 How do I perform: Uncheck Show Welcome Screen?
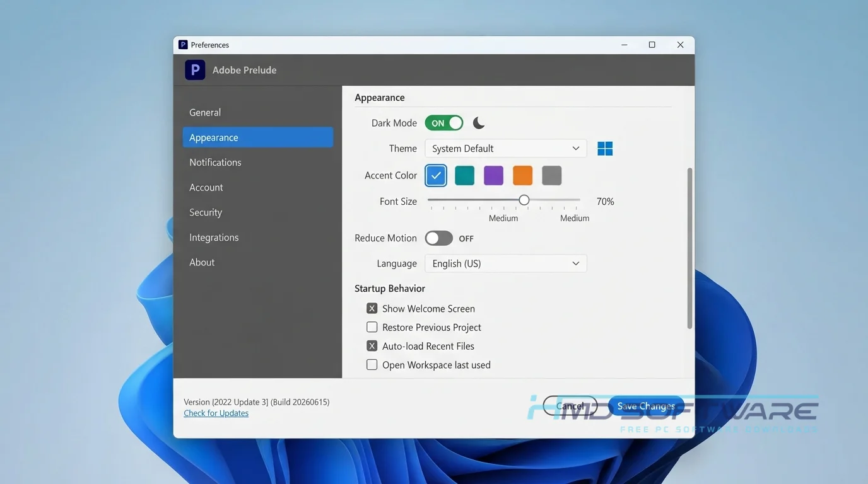point(372,308)
